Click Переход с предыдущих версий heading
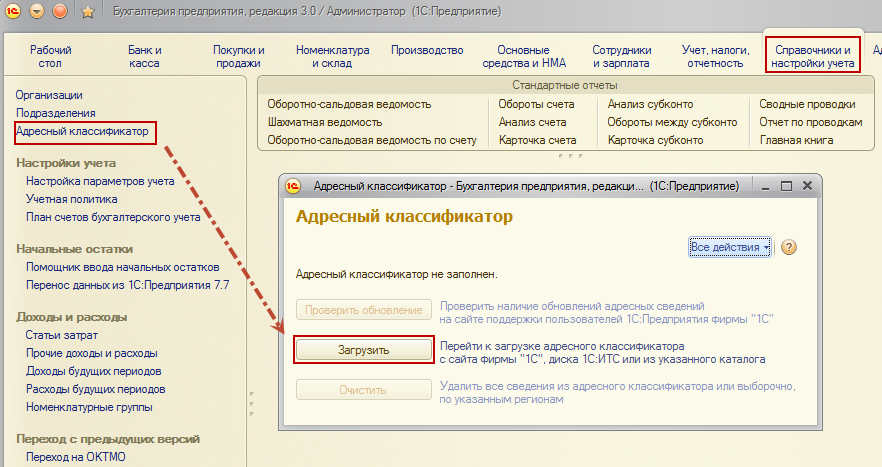The image size is (882, 467). (108, 439)
